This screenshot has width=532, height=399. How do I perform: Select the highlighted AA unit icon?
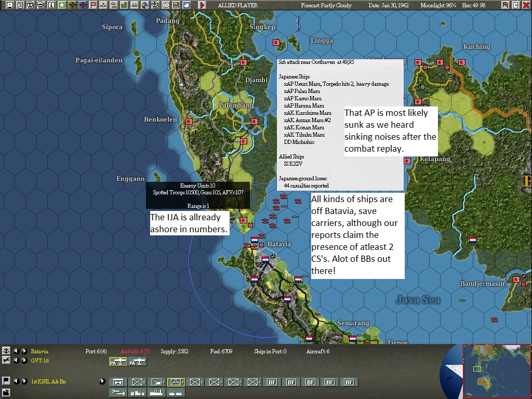(x=176, y=382)
